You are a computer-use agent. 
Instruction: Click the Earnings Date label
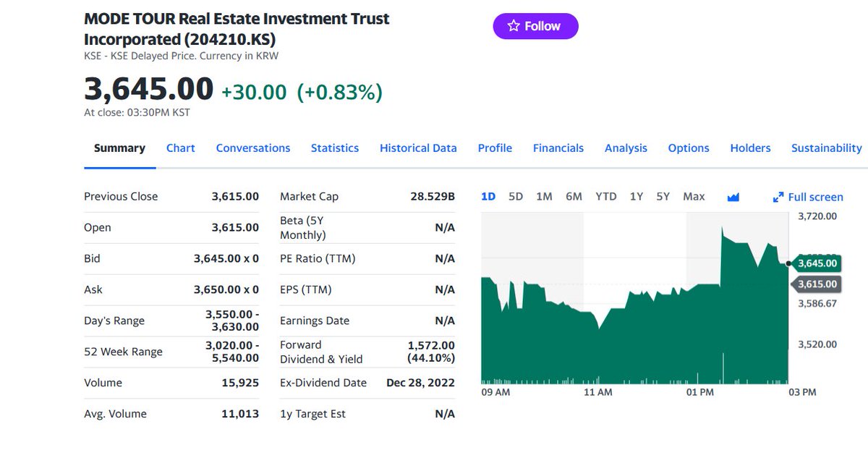(x=315, y=320)
